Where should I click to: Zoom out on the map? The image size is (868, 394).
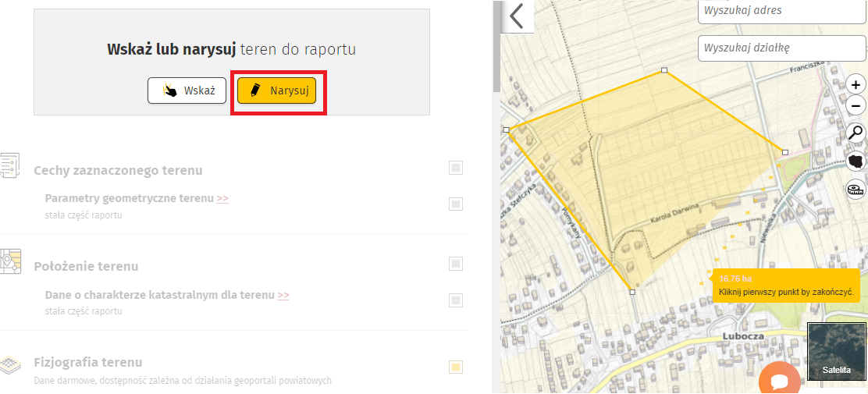click(856, 106)
